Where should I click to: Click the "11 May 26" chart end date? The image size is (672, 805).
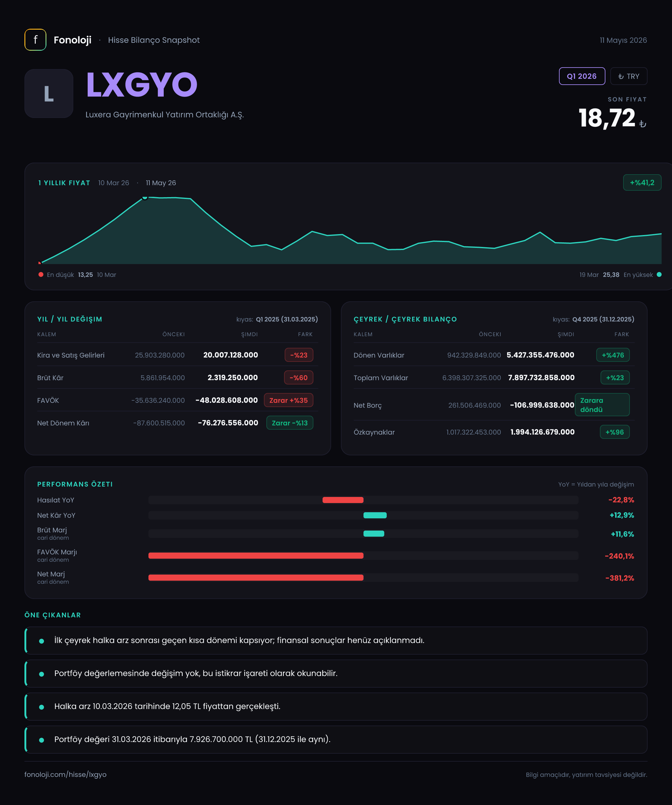(161, 183)
